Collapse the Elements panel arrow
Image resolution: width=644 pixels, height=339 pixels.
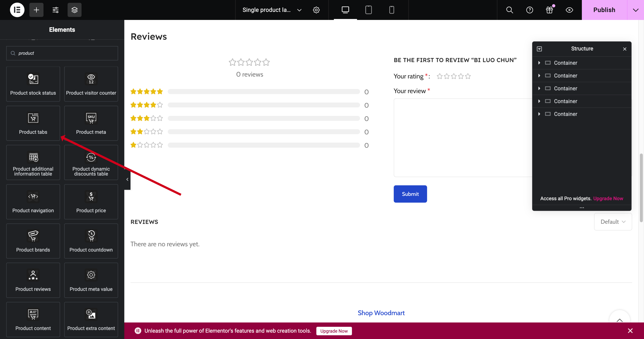(x=127, y=179)
